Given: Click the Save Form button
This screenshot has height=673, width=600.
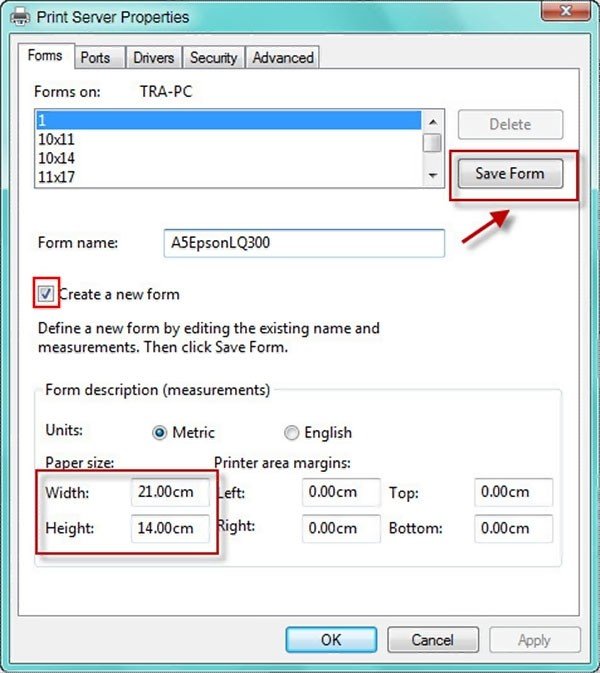Looking at the screenshot, I should 510,173.
